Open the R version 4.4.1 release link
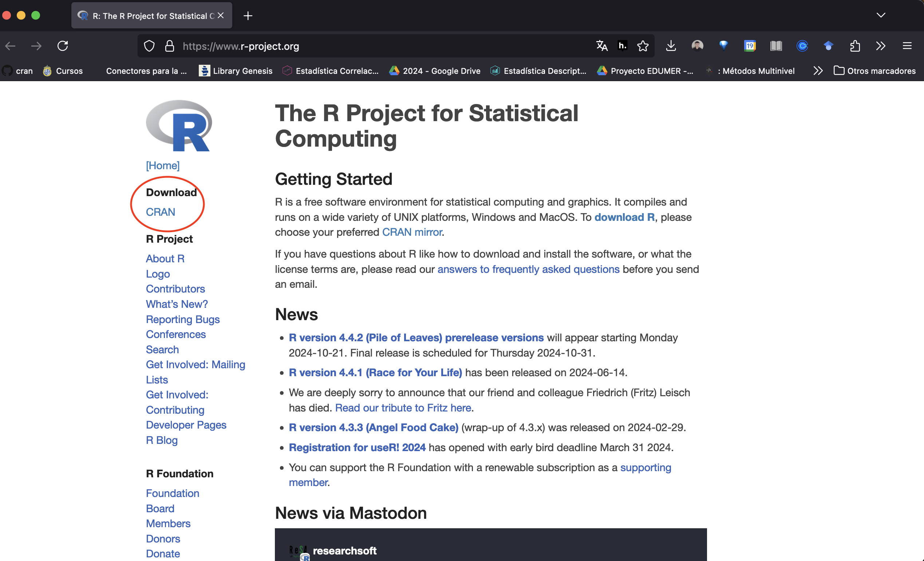The image size is (924, 561). (375, 373)
